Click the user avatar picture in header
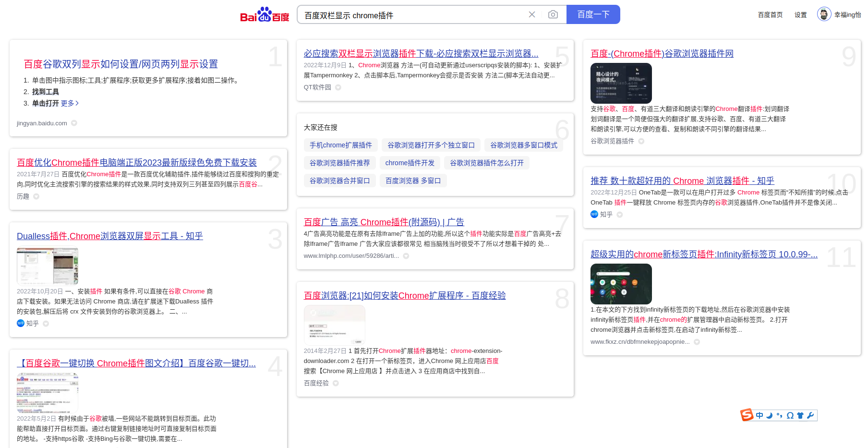 (824, 14)
